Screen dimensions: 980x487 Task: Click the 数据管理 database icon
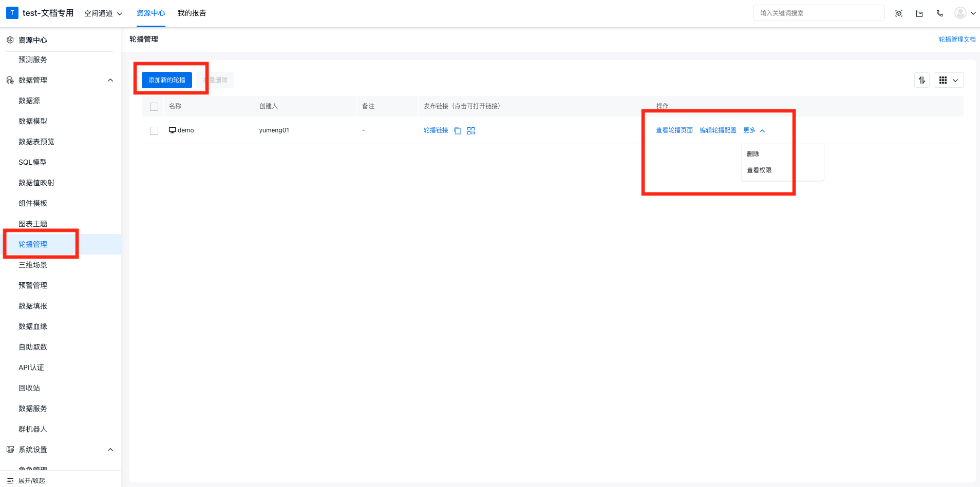tap(10, 80)
